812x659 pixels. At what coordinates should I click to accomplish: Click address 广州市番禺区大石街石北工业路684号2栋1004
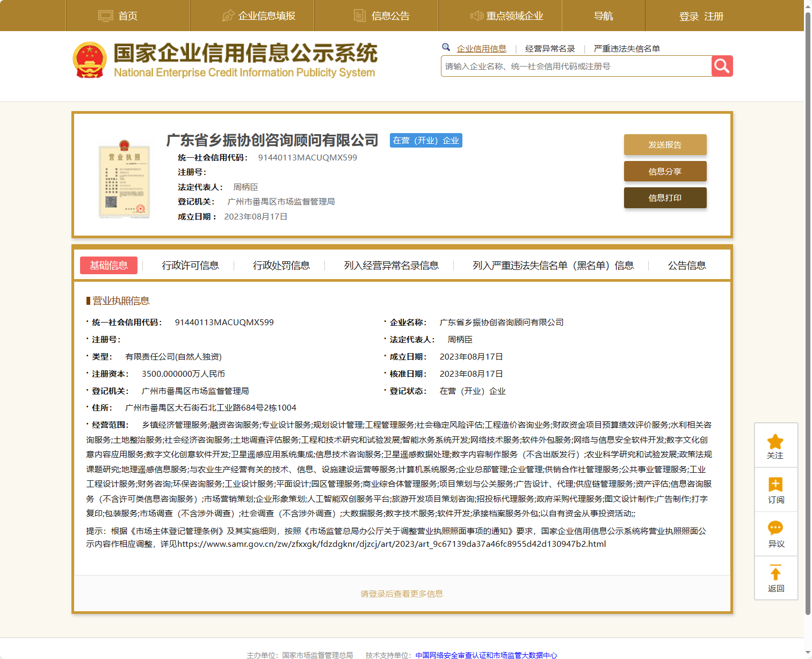[211, 407]
